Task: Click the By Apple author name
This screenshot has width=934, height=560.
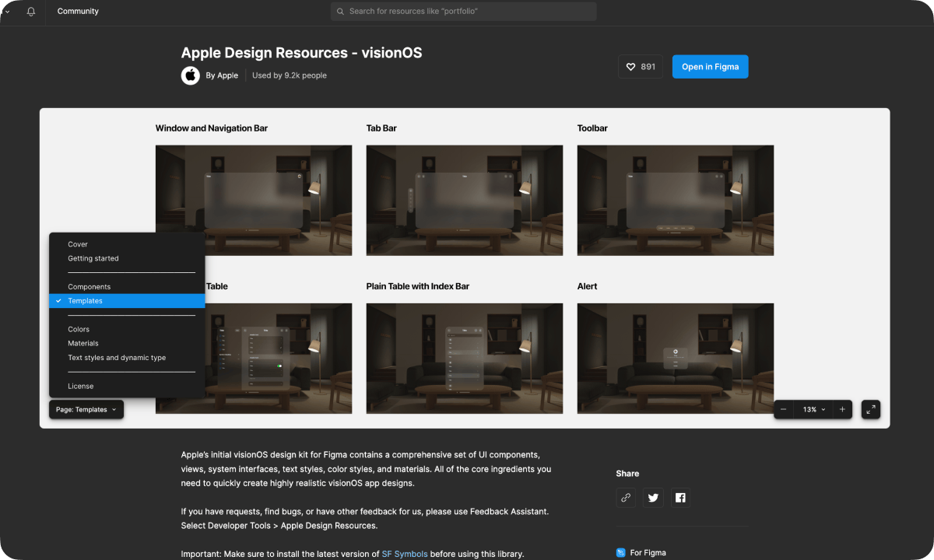Action: pyautogui.click(x=222, y=75)
